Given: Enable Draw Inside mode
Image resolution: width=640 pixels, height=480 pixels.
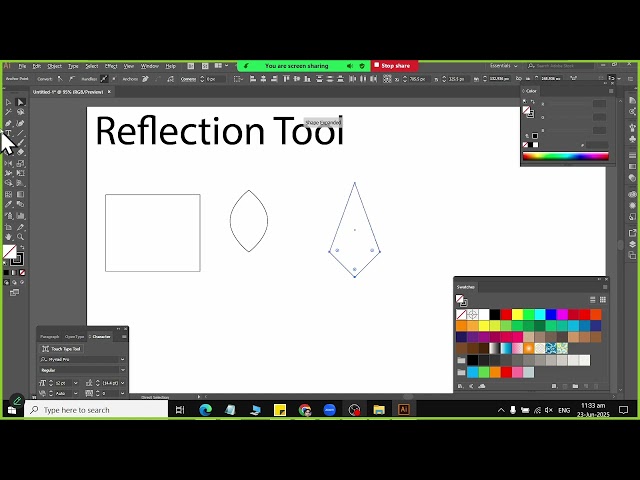Looking at the screenshot, I should [22, 282].
